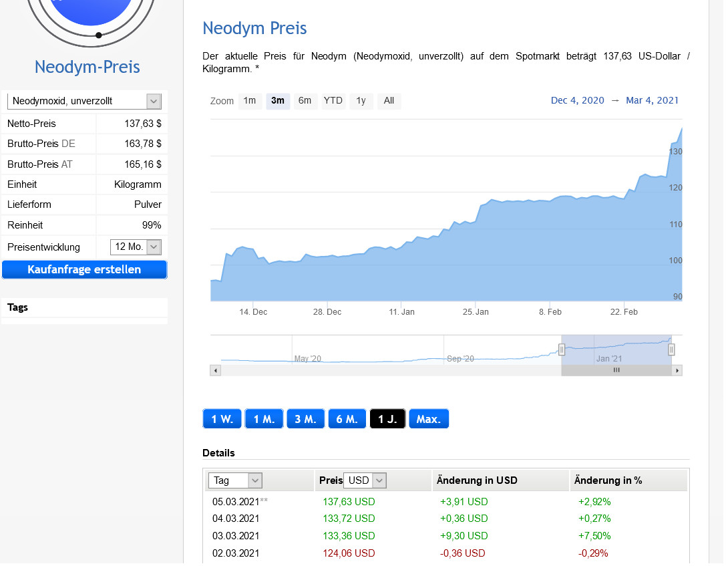Select the 3m zoom option
728x566 pixels.
point(279,102)
